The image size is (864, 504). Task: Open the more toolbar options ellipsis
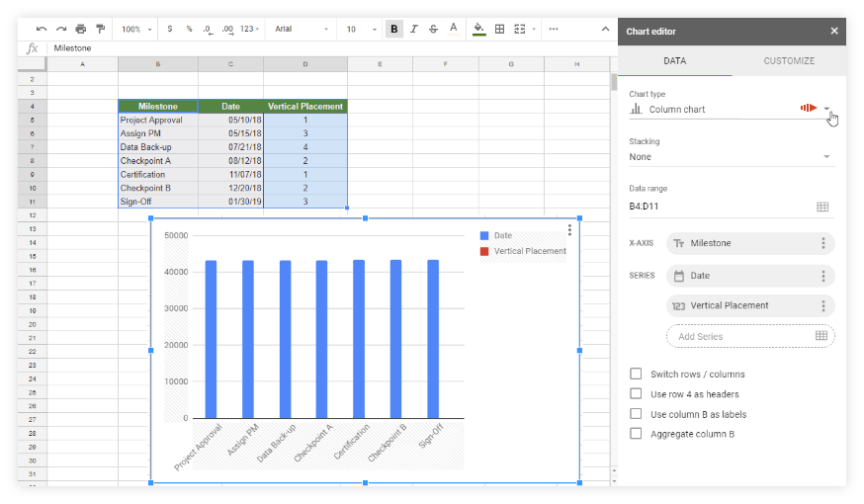coord(554,29)
